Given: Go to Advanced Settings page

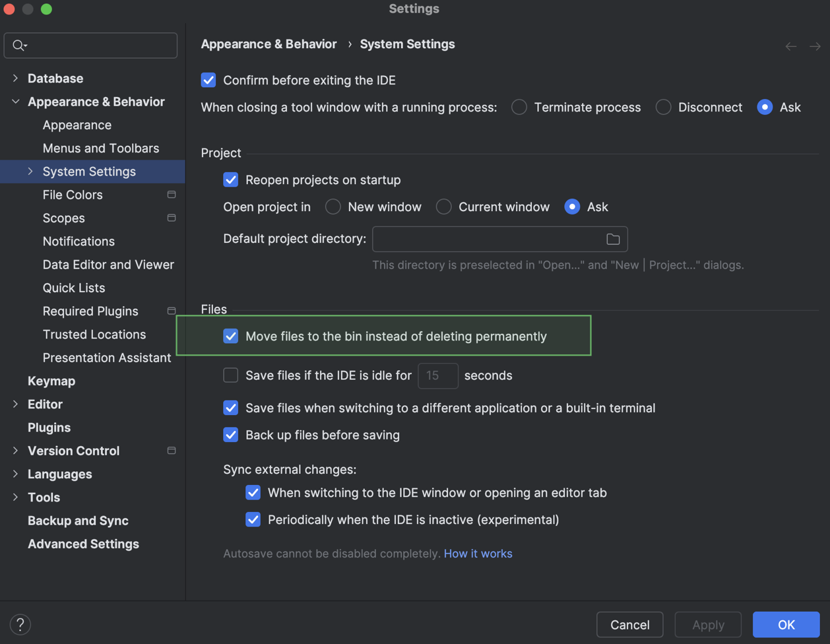Looking at the screenshot, I should tap(83, 544).
